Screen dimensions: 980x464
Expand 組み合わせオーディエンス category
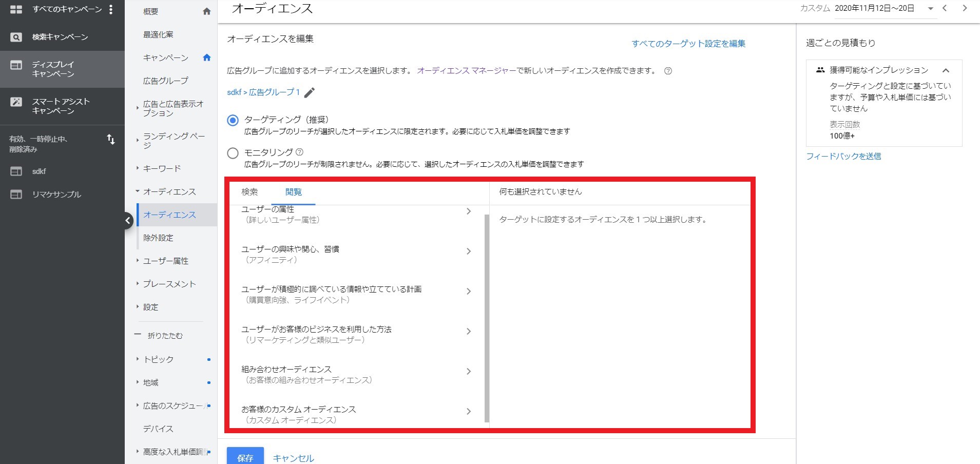469,371
